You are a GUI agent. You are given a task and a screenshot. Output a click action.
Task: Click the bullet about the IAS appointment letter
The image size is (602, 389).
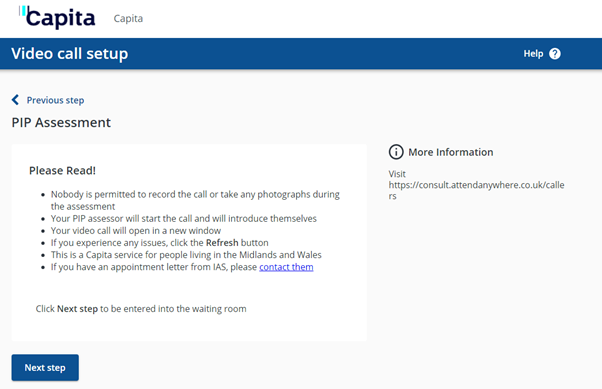point(182,267)
